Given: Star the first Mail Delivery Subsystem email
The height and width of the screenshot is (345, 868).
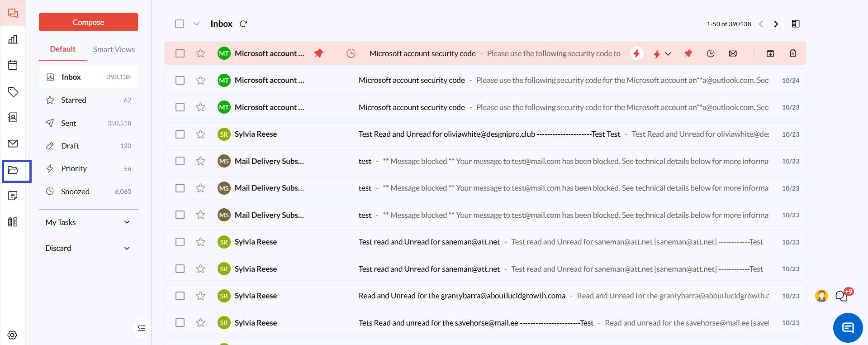Looking at the screenshot, I should [200, 161].
